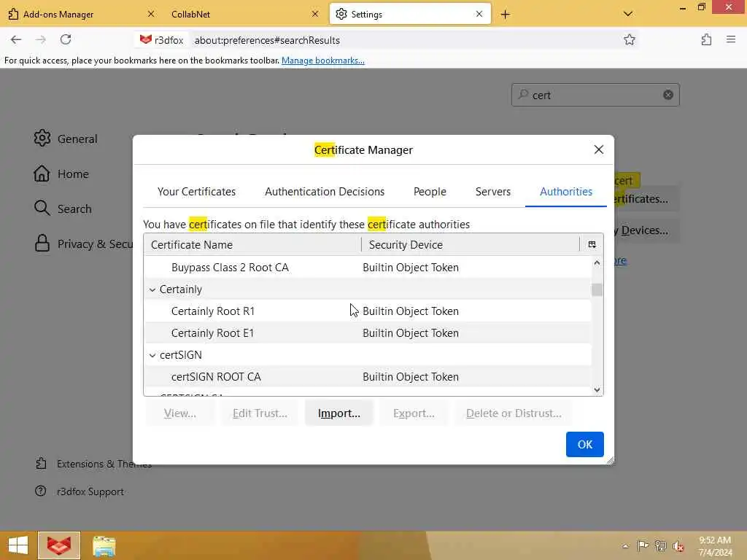The width and height of the screenshot is (747, 560).
Task: Bookmark this page with the star icon
Action: [x=630, y=40]
